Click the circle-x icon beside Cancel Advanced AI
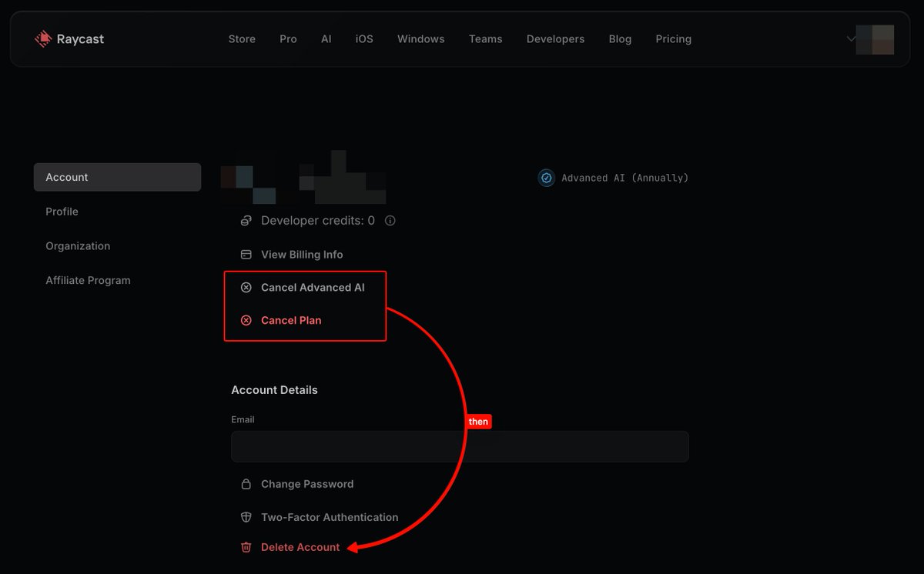Image resolution: width=924 pixels, height=574 pixels. coord(246,288)
